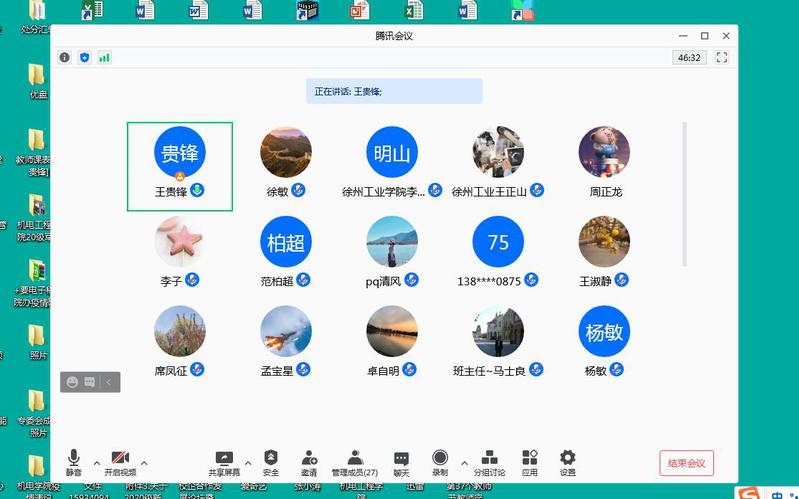Open meeting Settings (设置)
This screenshot has width=799, height=499.
(568, 462)
